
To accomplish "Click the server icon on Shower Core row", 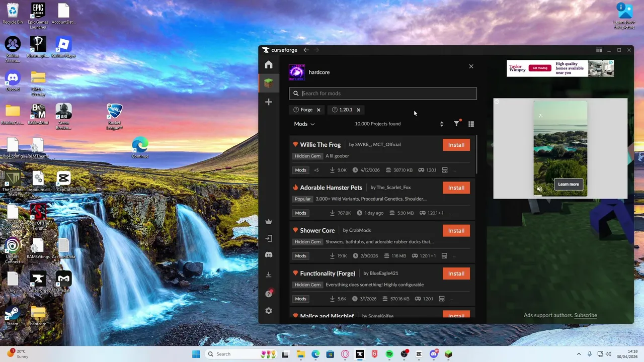I will pos(444,256).
